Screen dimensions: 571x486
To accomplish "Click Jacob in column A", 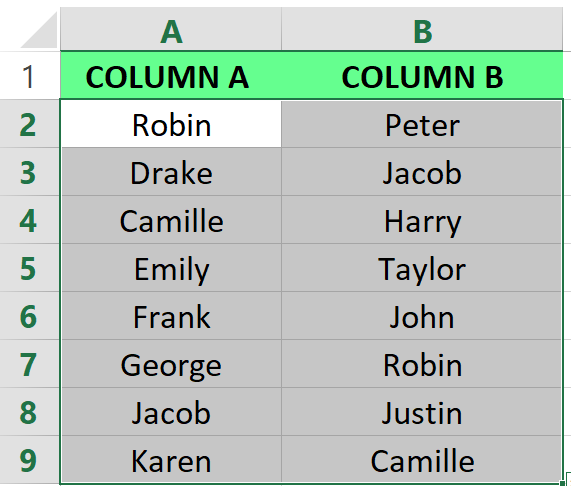I will click(172, 412).
